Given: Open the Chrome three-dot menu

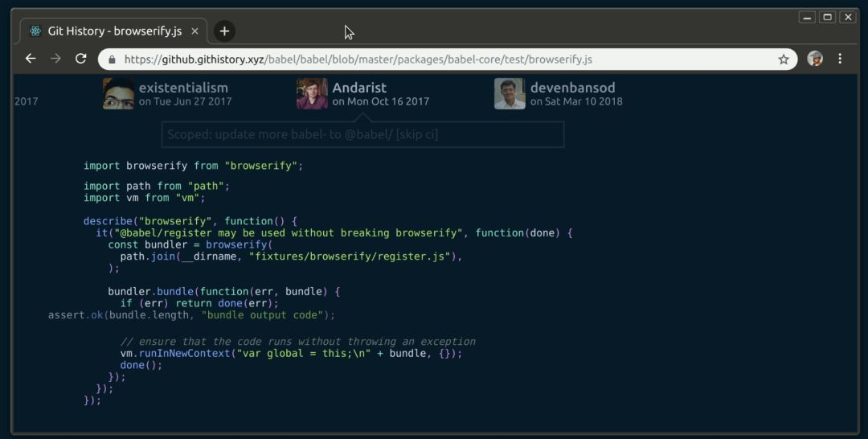Looking at the screenshot, I should point(840,59).
